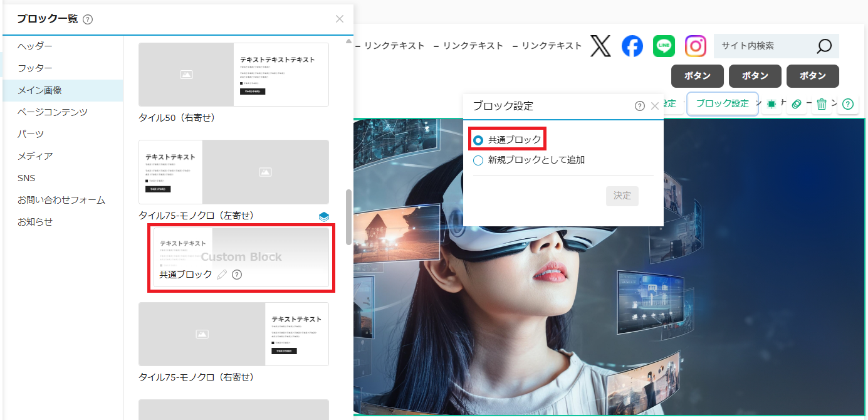The image size is (868, 420).
Task: Click the ブロック設定 toolbar button
Action: pyautogui.click(x=723, y=104)
